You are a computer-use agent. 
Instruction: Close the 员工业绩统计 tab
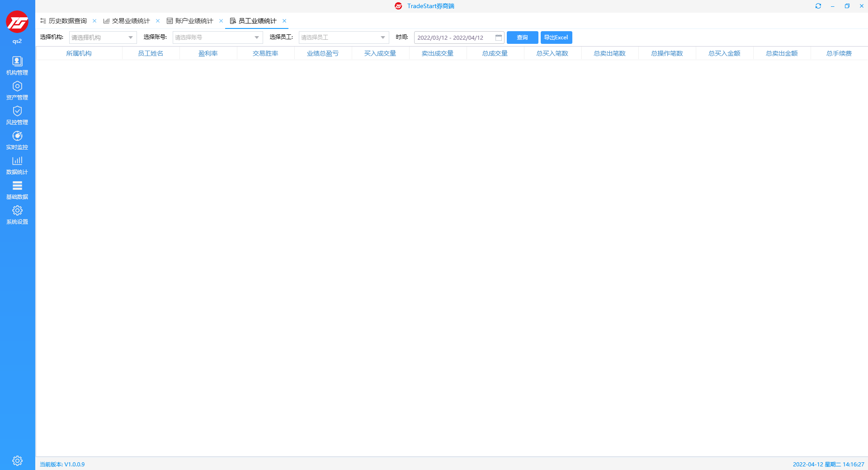pyautogui.click(x=284, y=21)
